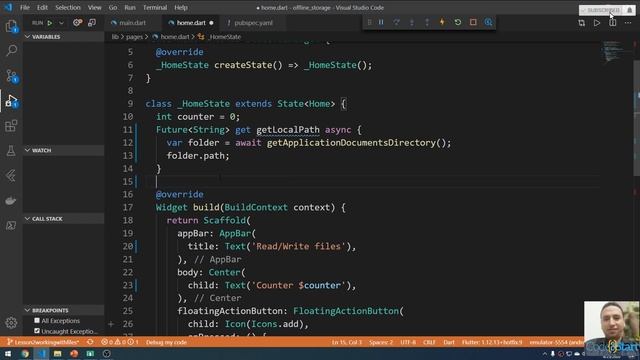Run file using editor play icon
Viewport: 640px width, 360px height.
(x=597, y=23)
